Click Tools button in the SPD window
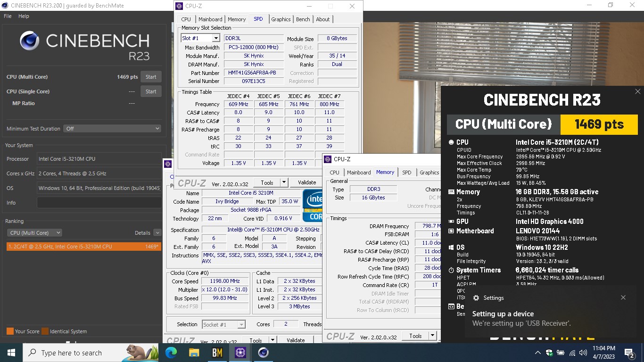The height and width of the screenshot is (362, 644). pyautogui.click(x=267, y=182)
